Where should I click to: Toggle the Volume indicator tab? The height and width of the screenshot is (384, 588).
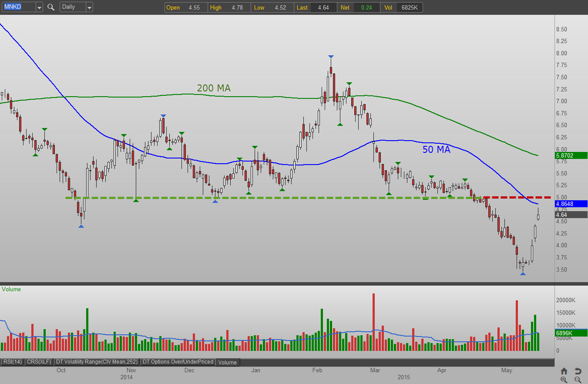point(228,362)
